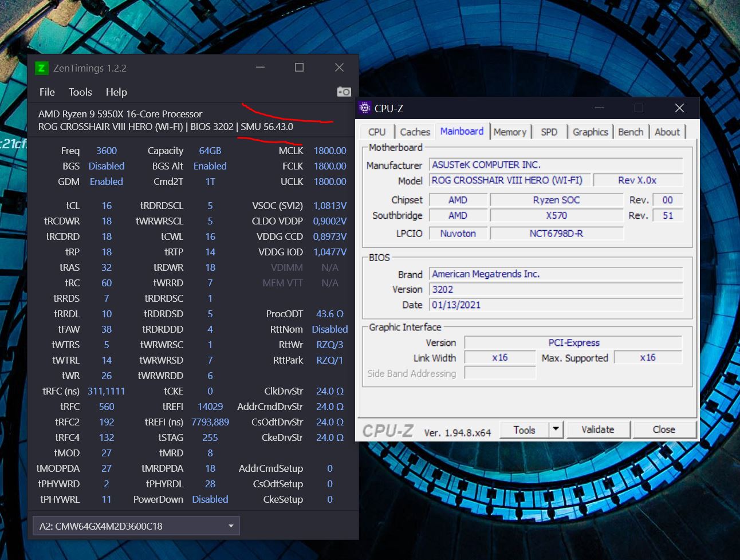This screenshot has height=560, width=740.
Task: Click the Close button in CPU-Z
Action: tap(664, 429)
